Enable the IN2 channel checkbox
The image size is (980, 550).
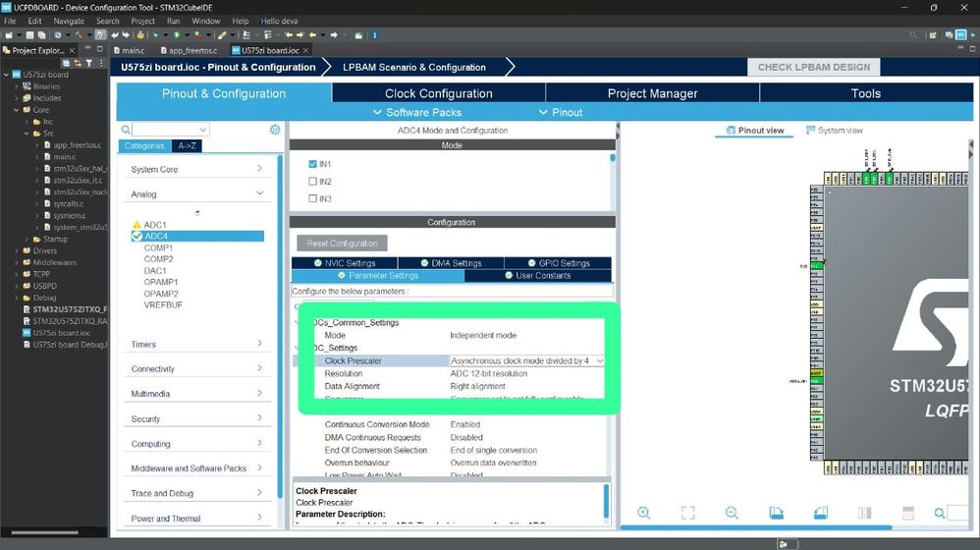pos(312,182)
